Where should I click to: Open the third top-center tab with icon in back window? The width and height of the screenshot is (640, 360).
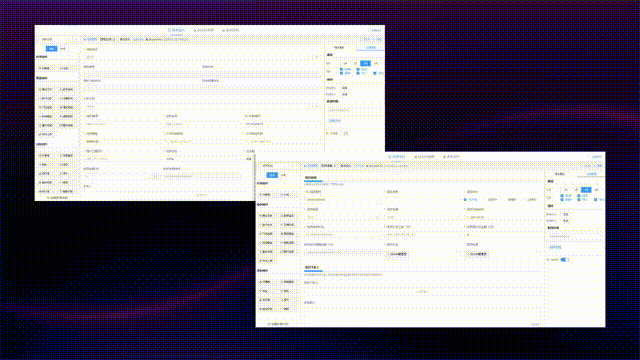(231, 30)
